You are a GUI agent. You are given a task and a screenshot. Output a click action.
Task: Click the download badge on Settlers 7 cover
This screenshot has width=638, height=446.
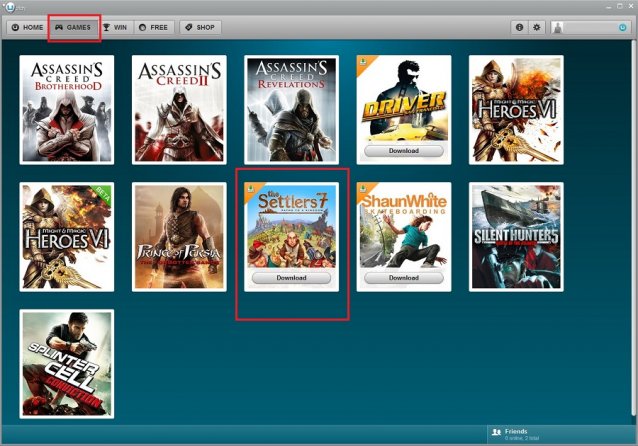(x=252, y=190)
